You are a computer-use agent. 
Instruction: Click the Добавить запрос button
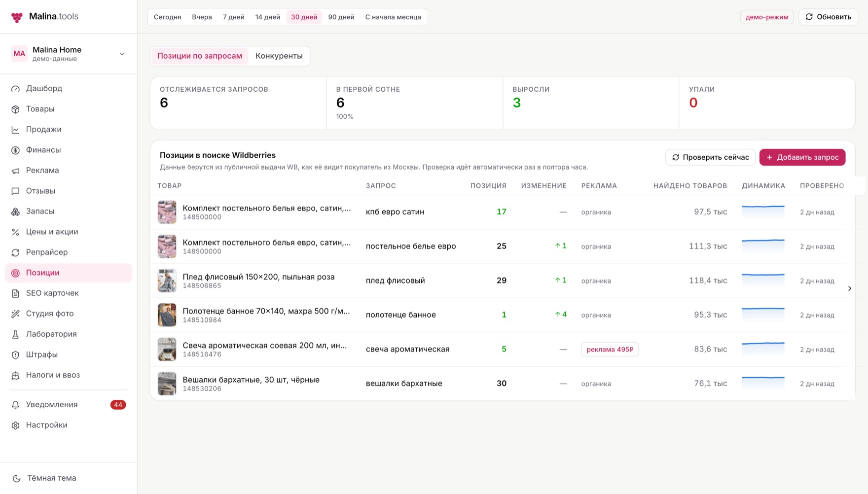click(x=802, y=157)
